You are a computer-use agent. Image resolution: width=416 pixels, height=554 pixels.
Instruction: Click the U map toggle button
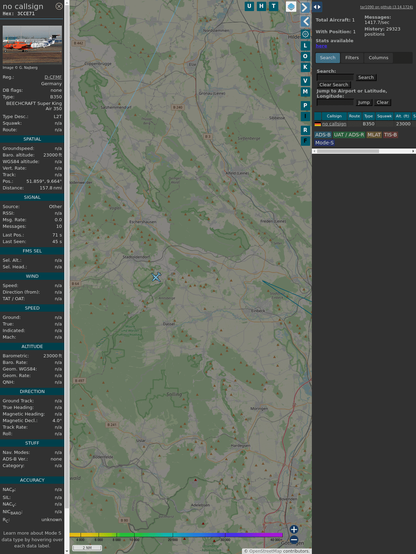click(249, 6)
